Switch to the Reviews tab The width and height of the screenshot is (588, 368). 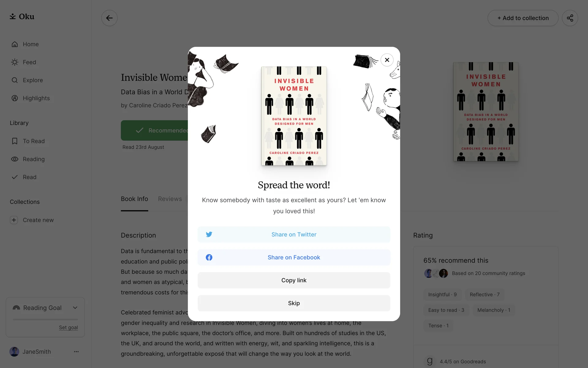point(170,199)
